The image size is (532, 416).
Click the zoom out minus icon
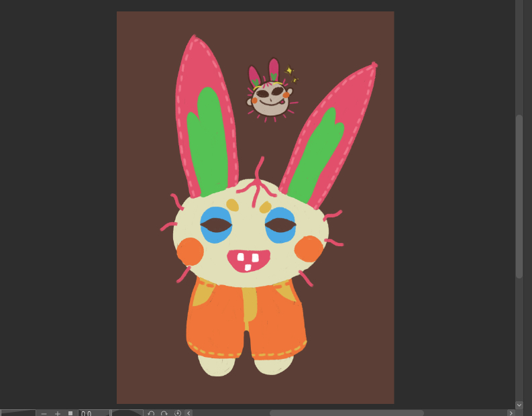pyautogui.click(x=44, y=413)
